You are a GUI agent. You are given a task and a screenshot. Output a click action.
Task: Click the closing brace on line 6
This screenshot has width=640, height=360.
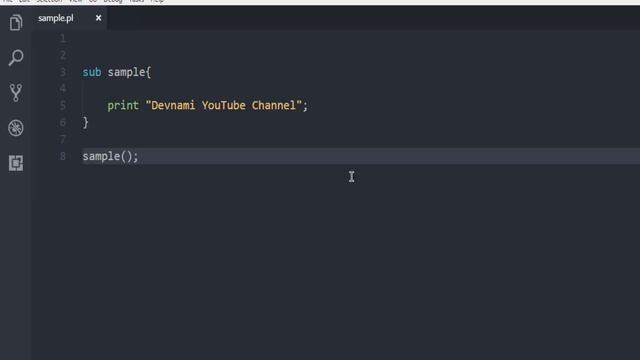coord(85,122)
